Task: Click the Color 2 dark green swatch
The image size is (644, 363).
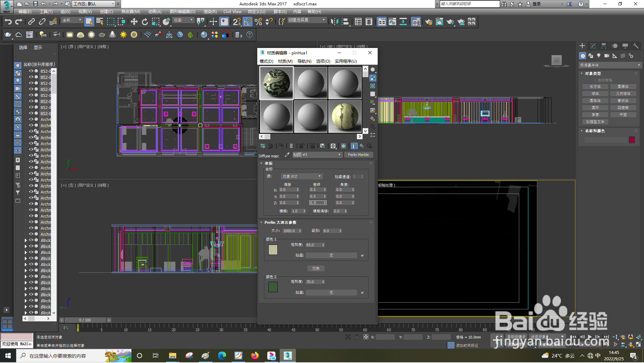Action: click(273, 287)
